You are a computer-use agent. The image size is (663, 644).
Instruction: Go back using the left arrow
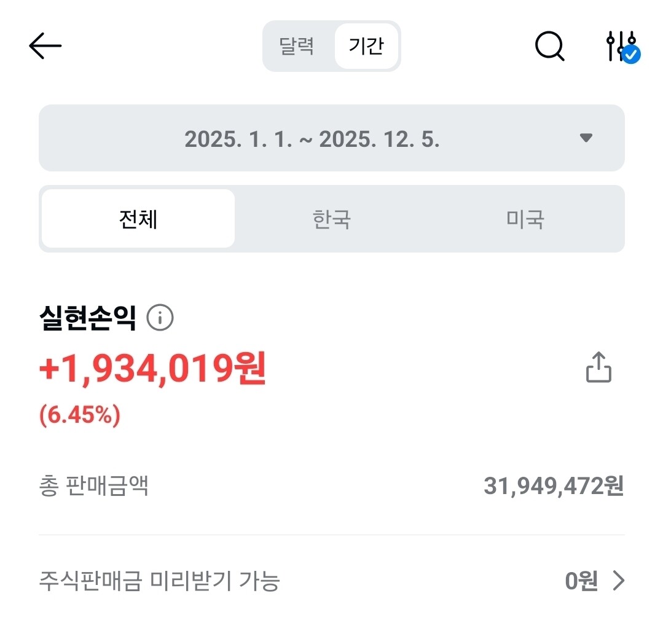pyautogui.click(x=45, y=46)
